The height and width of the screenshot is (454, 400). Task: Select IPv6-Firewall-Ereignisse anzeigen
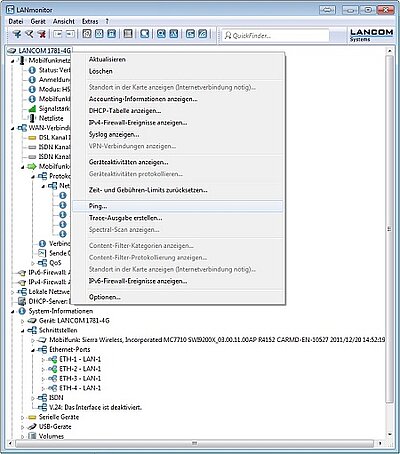178,281
